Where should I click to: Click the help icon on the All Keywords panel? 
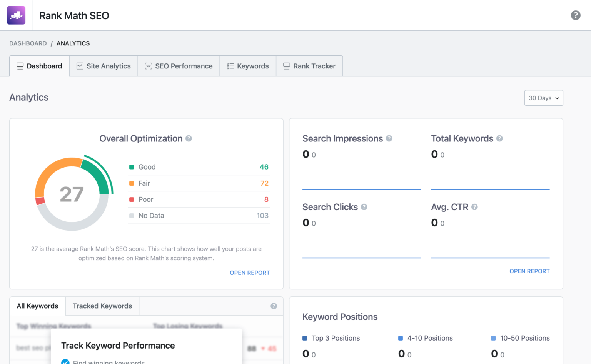274,306
